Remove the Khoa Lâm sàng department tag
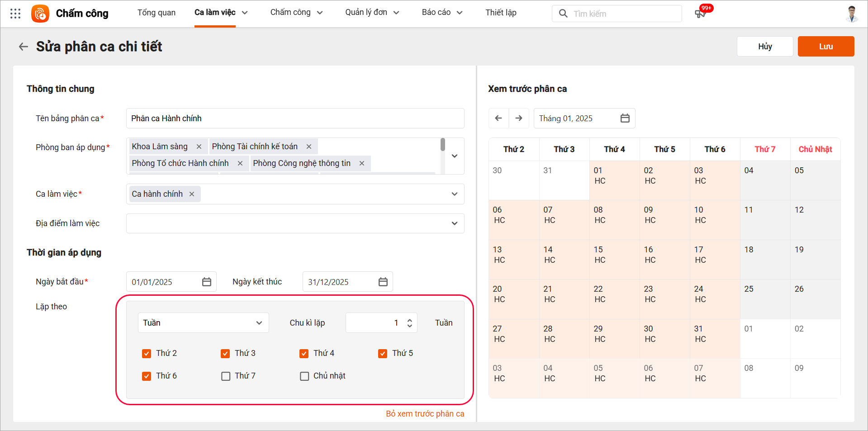Viewport: 868px width, 431px height. 199,147
